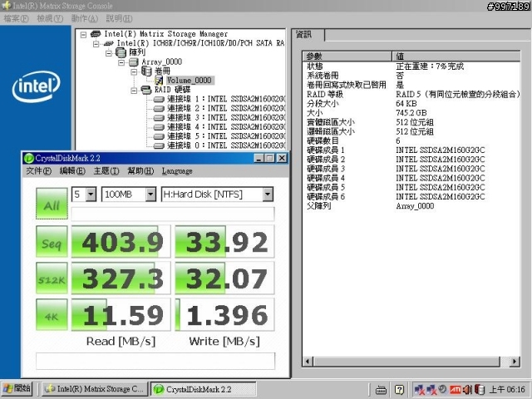This screenshot has height=399, width=532.
Task: Click the 連接埠 3 : INTEL SSDSA2M160G2GC entry
Action: click(x=226, y=118)
